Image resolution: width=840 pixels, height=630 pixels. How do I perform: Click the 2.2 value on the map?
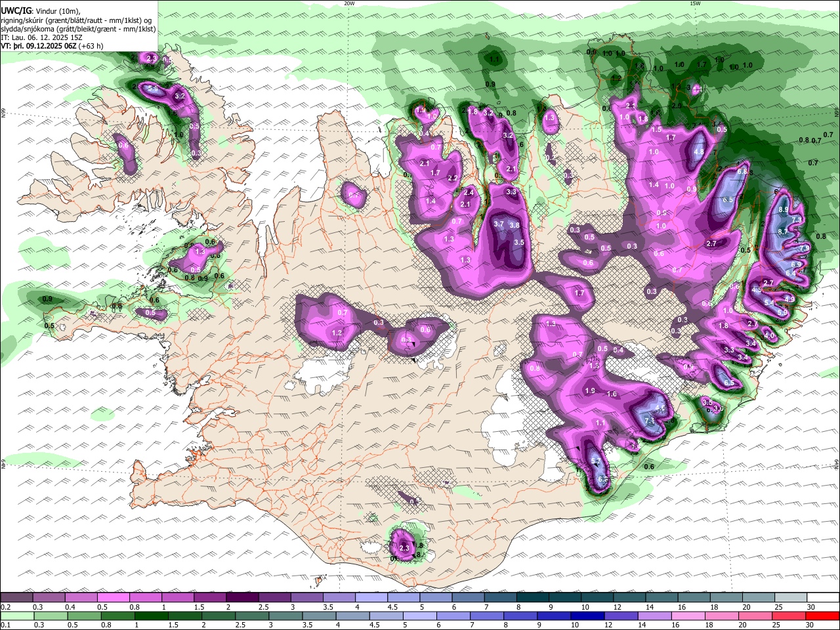pyautogui.click(x=452, y=178)
